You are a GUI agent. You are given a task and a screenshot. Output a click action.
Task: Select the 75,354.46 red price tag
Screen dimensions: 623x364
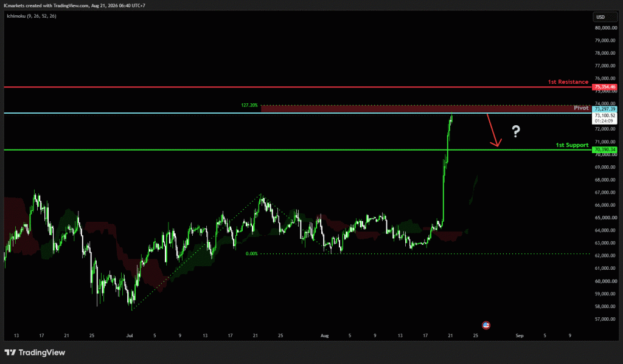pos(605,87)
